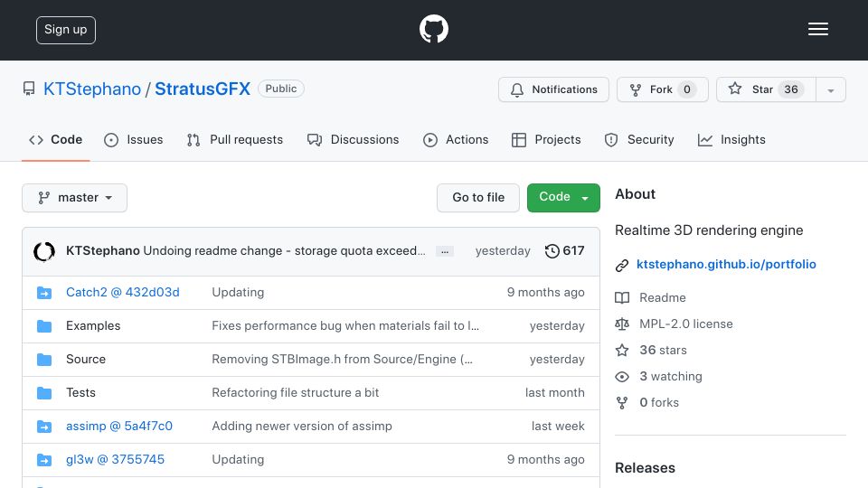
Task: Click the Examples folder icon
Action: [44, 326]
